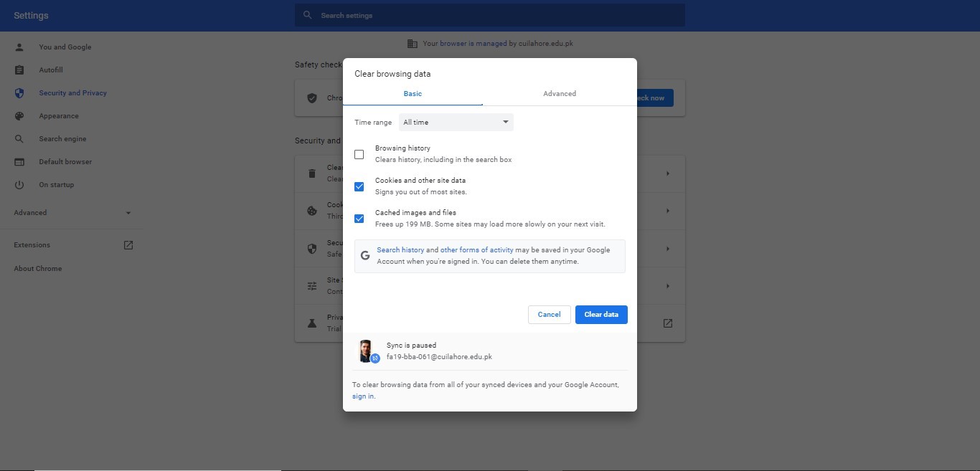Screen dimensions: 980x471
Task: Switch to the Advanced tab in the dialog
Action: 560,94
